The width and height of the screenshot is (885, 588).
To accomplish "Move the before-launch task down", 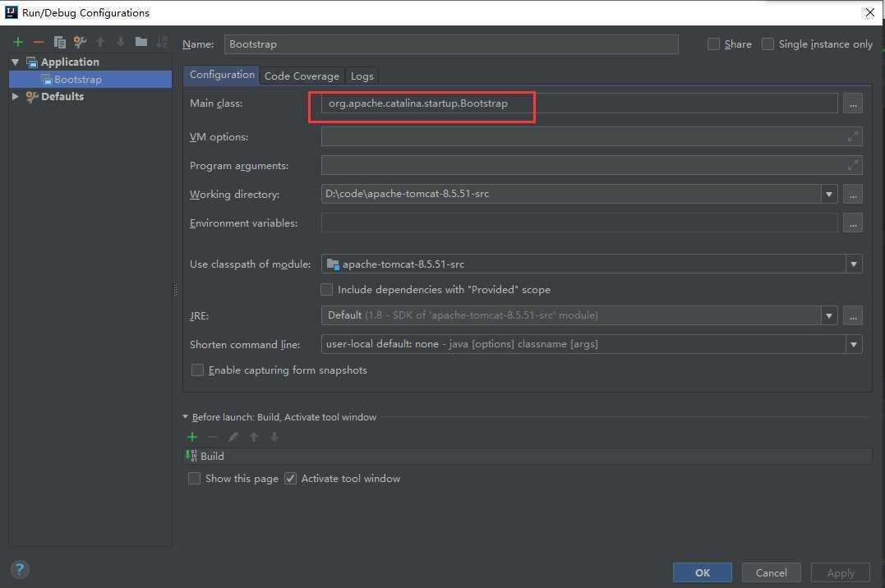I will click(274, 437).
